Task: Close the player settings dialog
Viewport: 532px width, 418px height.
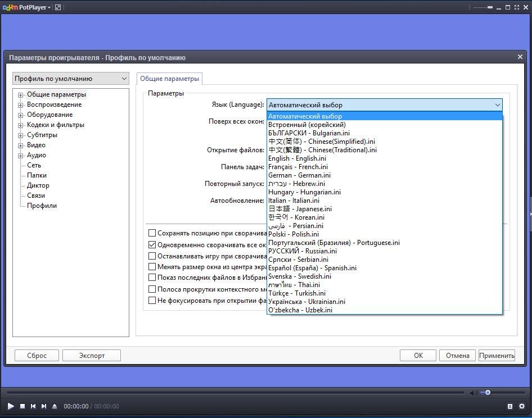Action: click(520, 57)
